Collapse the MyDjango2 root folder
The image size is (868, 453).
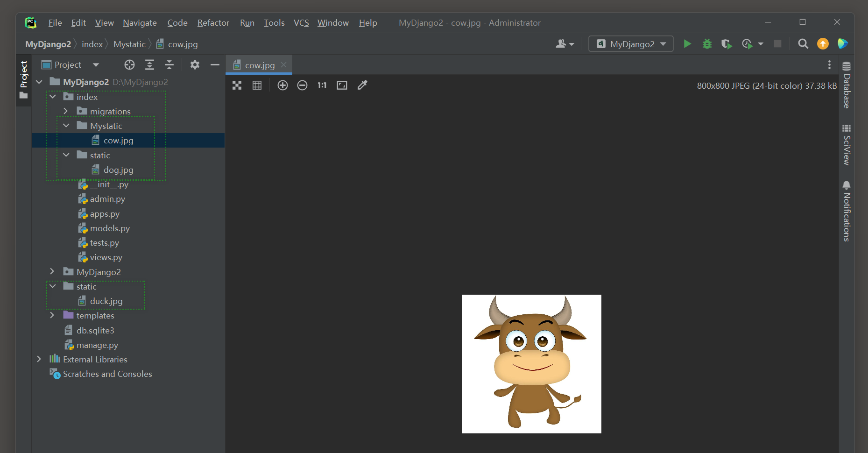coord(39,82)
